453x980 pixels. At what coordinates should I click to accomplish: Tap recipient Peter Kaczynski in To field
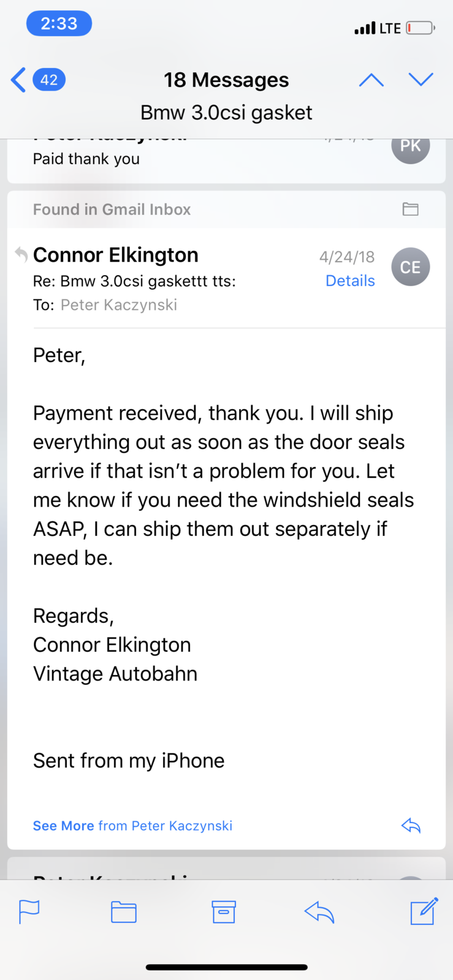click(x=118, y=305)
